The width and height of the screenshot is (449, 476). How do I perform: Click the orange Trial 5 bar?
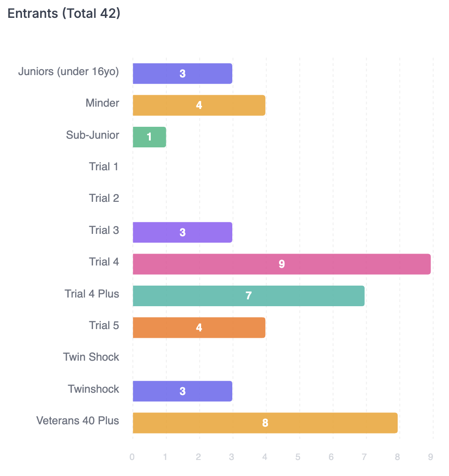click(199, 328)
